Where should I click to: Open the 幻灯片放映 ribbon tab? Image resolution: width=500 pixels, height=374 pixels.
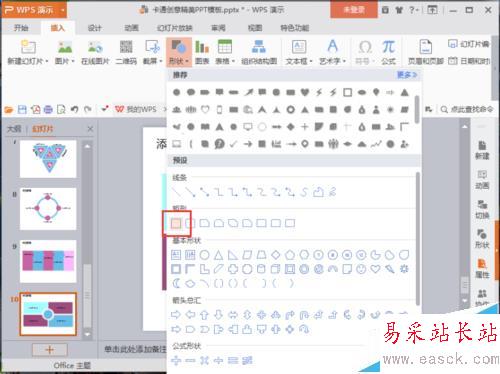[175, 28]
